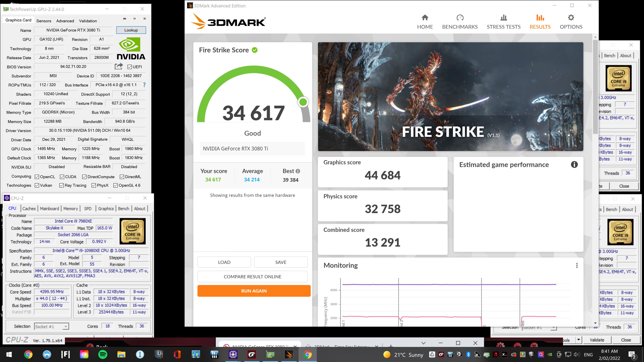Click the NVIDIA tray icon
The image size is (644, 362).
[550, 354]
